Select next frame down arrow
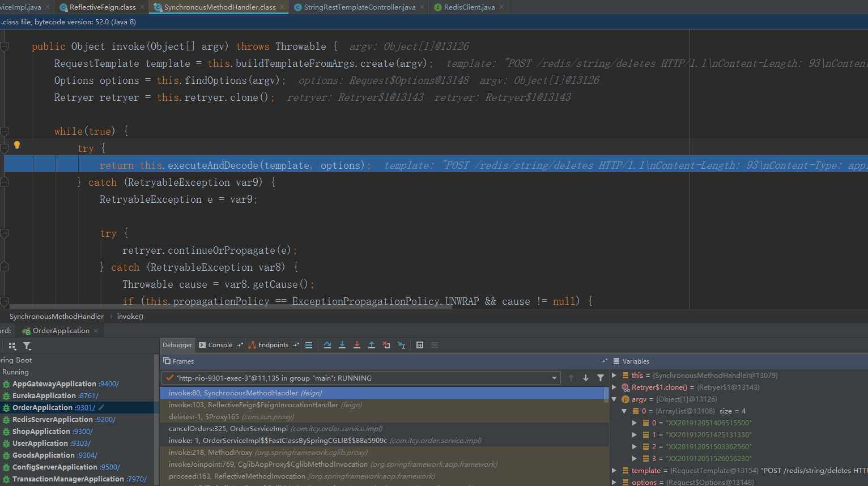Screen dimensions: 868x486 tap(586, 378)
